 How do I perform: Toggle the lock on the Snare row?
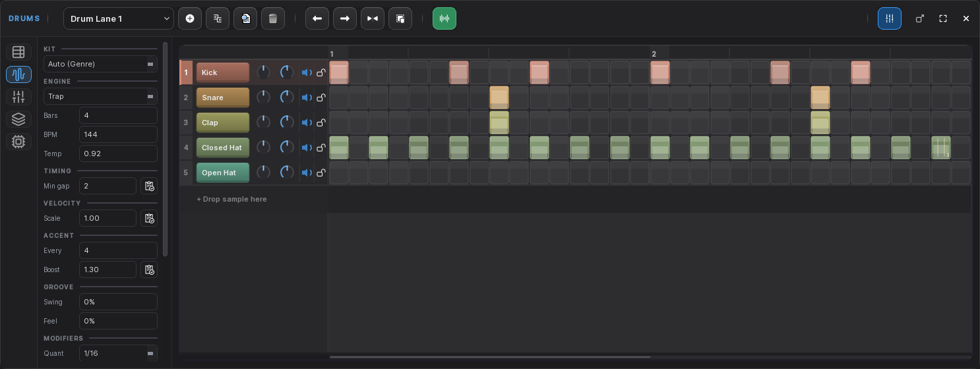point(321,98)
